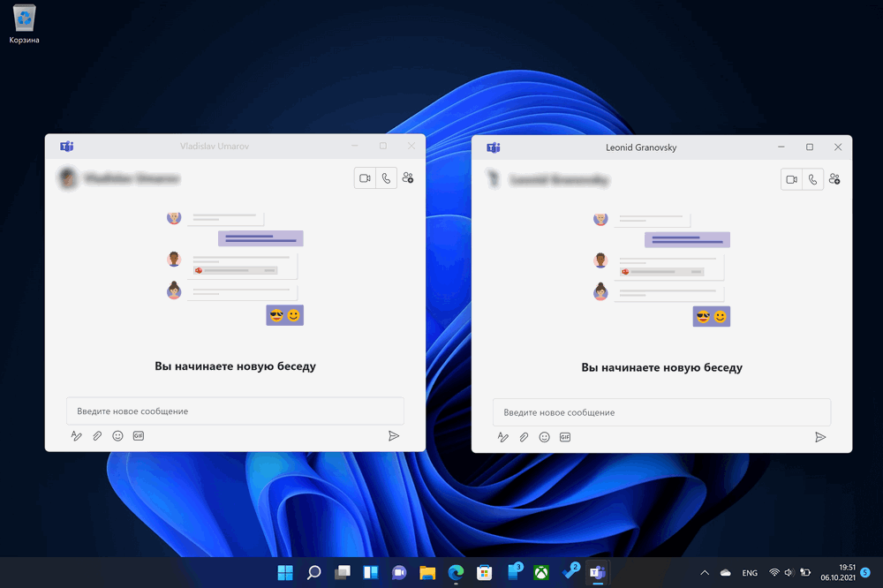
Task: Add people in Vladislav Umarov chat window
Action: click(408, 178)
